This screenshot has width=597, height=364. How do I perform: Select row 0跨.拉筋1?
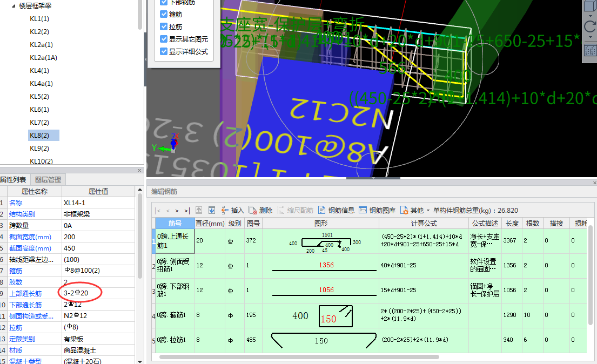click(x=175, y=340)
